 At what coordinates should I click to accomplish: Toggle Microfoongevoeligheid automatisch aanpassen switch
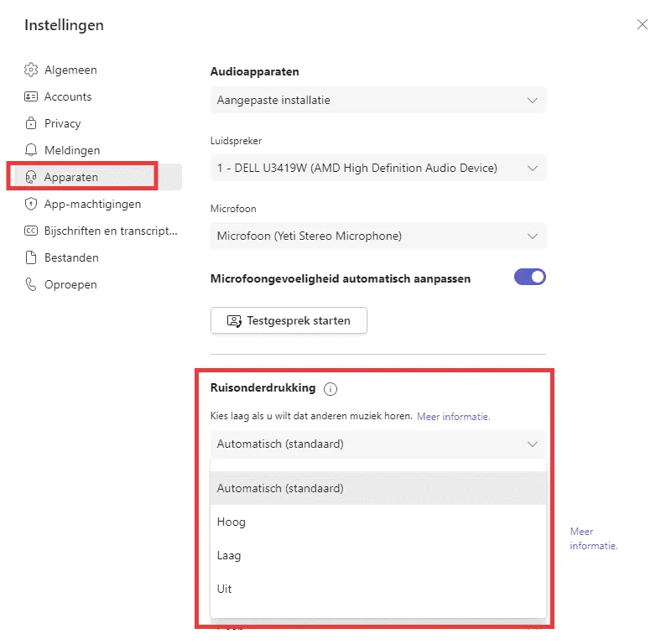pyautogui.click(x=529, y=277)
